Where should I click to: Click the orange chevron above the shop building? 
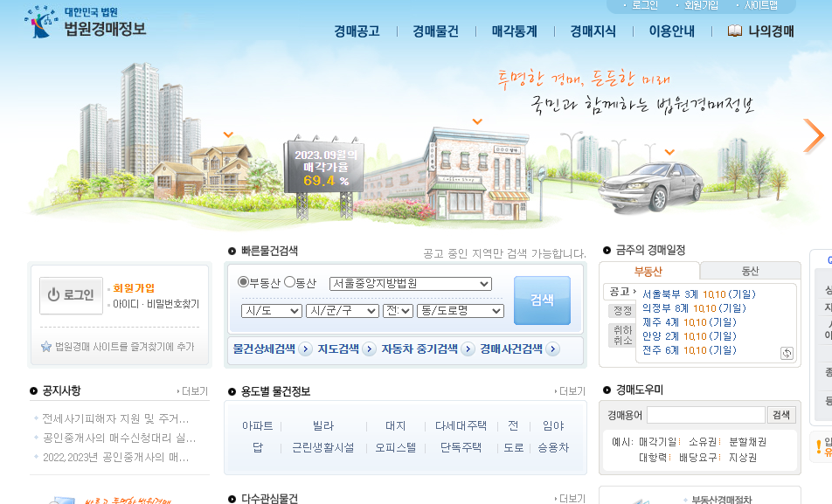point(477,121)
